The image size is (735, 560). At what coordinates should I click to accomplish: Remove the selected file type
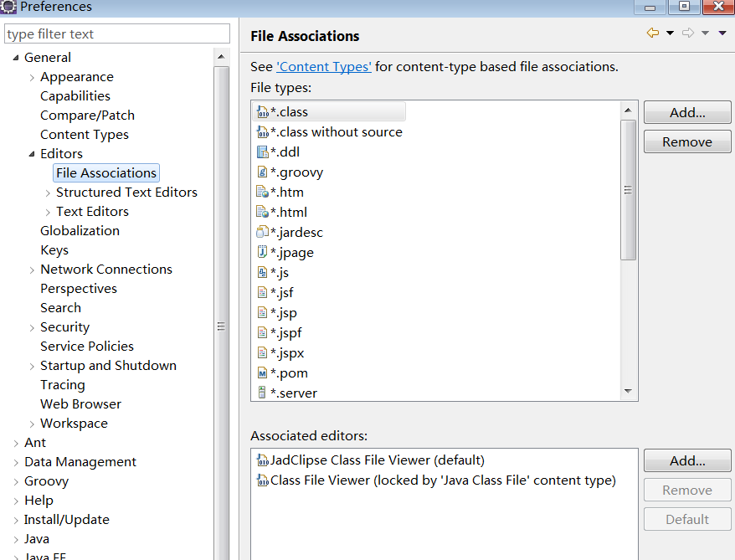pos(687,142)
